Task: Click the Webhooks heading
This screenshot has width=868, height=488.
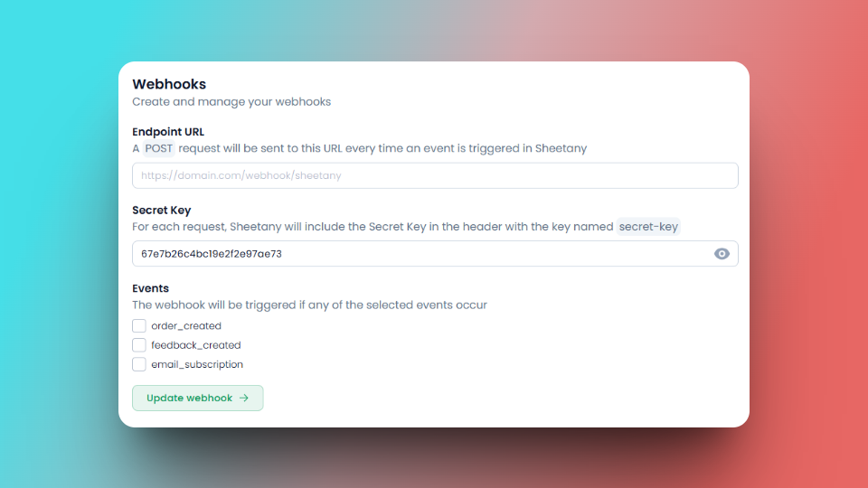Action: [x=169, y=84]
